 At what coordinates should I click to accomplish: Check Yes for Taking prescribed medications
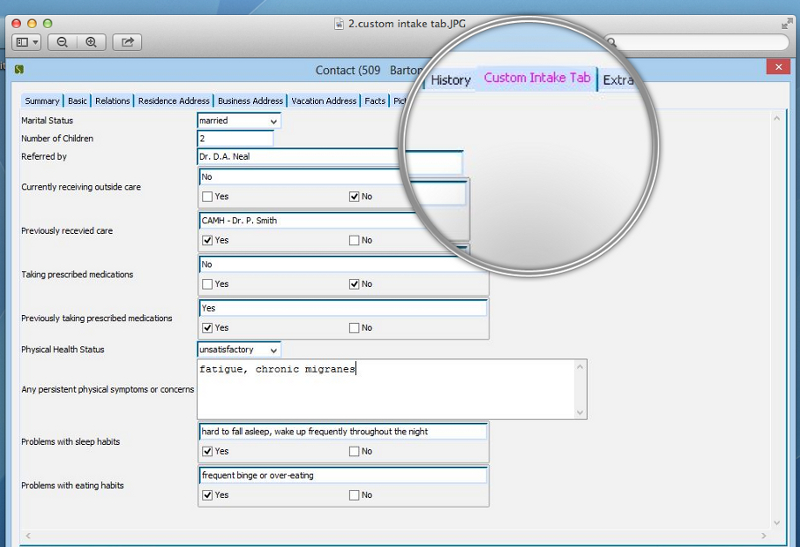coord(207,284)
